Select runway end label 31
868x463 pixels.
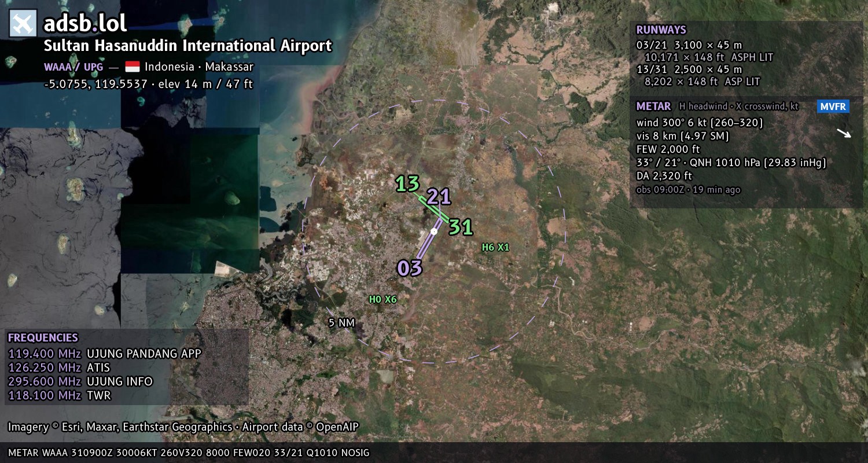(461, 227)
